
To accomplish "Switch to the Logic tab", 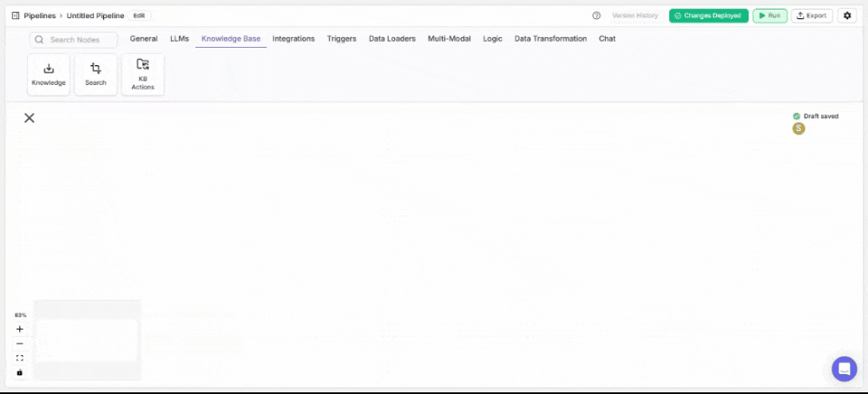I will point(493,39).
